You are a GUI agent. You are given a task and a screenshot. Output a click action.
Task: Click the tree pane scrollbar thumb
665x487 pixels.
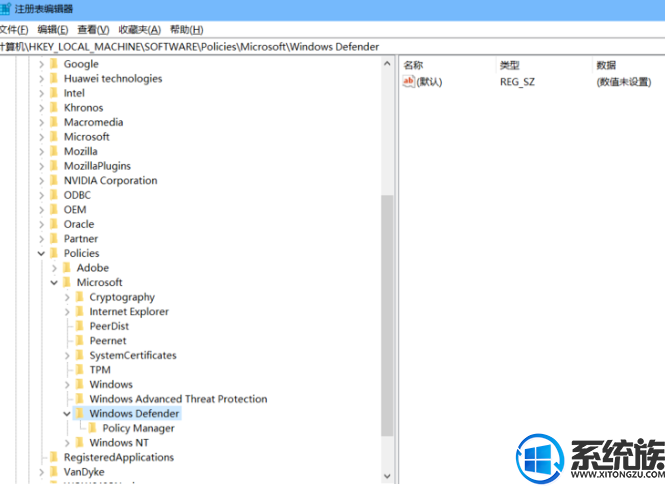(x=387, y=316)
